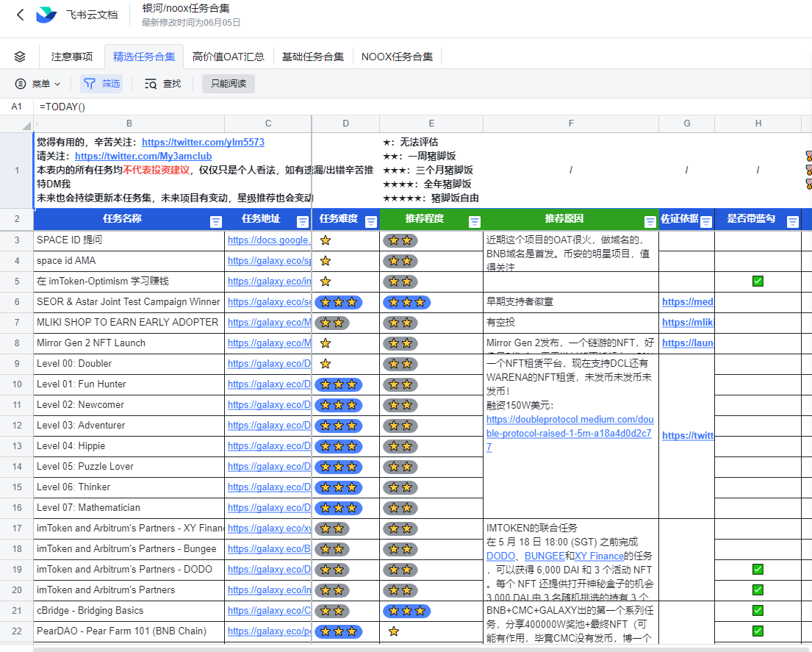
Task: Click BUNGEE link in column F
Action: point(545,556)
